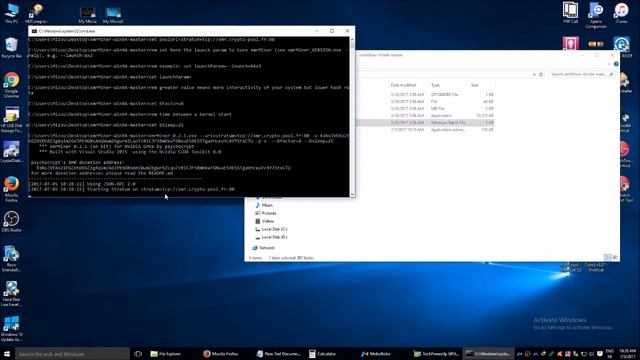
Task: Launch the Xperia Companion desktop shortcut
Action: 596,16
